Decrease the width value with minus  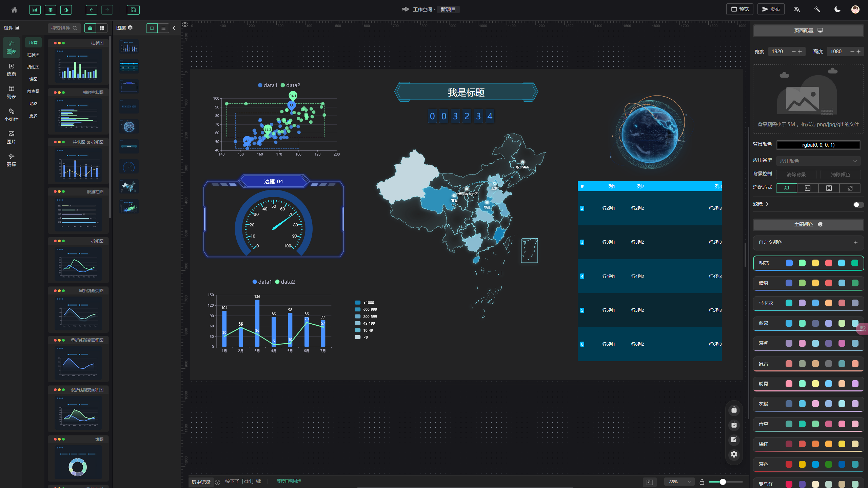793,52
